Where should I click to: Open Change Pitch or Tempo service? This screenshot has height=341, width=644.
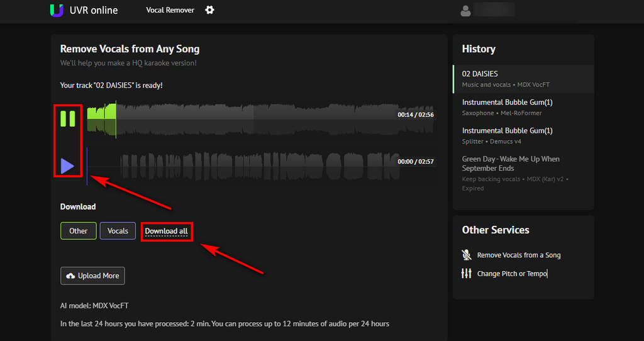[512, 274]
